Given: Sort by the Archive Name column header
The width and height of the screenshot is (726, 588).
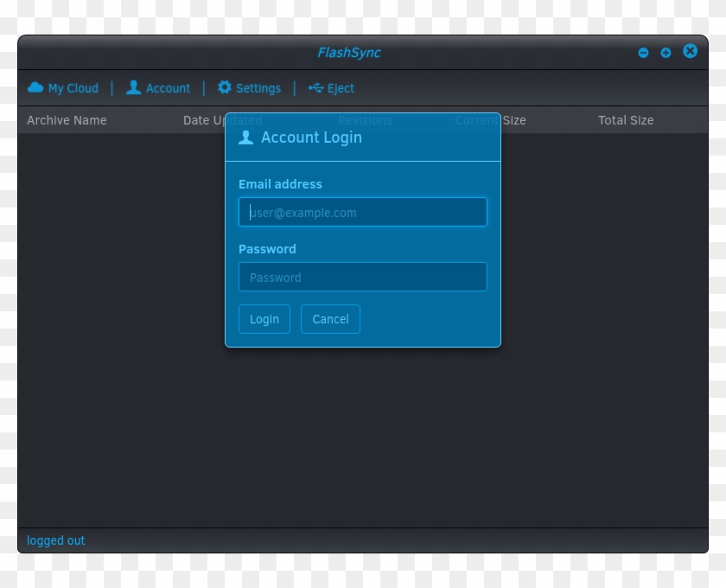Looking at the screenshot, I should point(67,120).
